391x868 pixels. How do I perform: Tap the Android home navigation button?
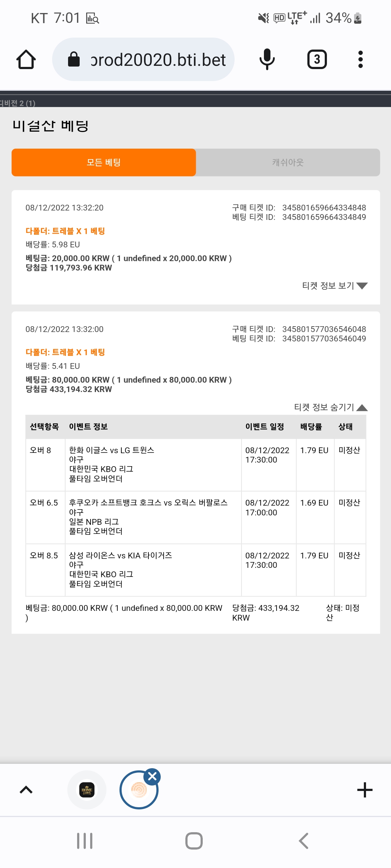pyautogui.click(x=194, y=841)
